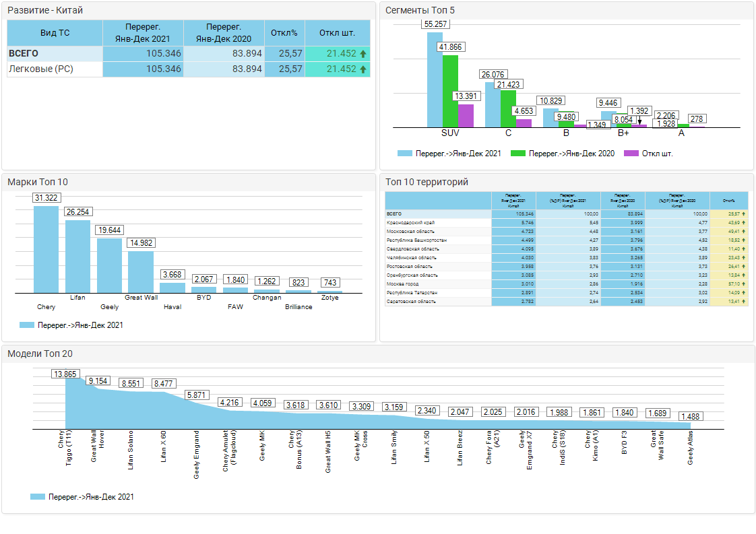Click the 26.254 Lifan bar
Image resolution: width=756 pixels, height=534 pixels.
click(x=77, y=256)
